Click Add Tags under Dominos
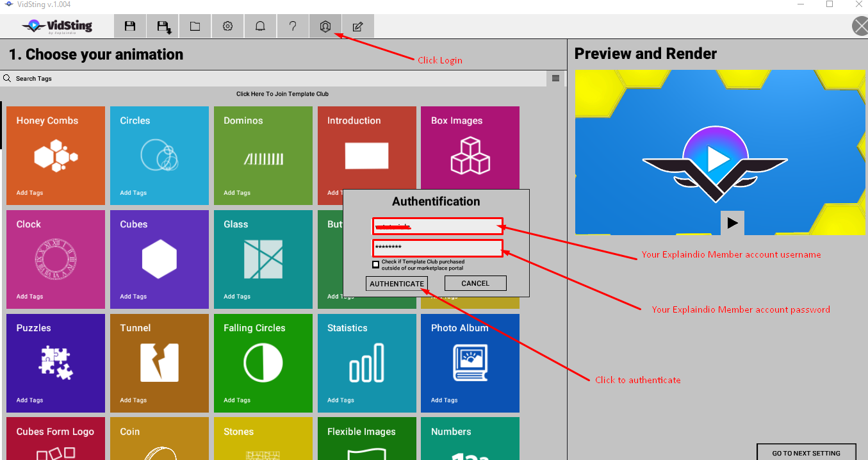This screenshot has height=460, width=868. pyautogui.click(x=237, y=193)
